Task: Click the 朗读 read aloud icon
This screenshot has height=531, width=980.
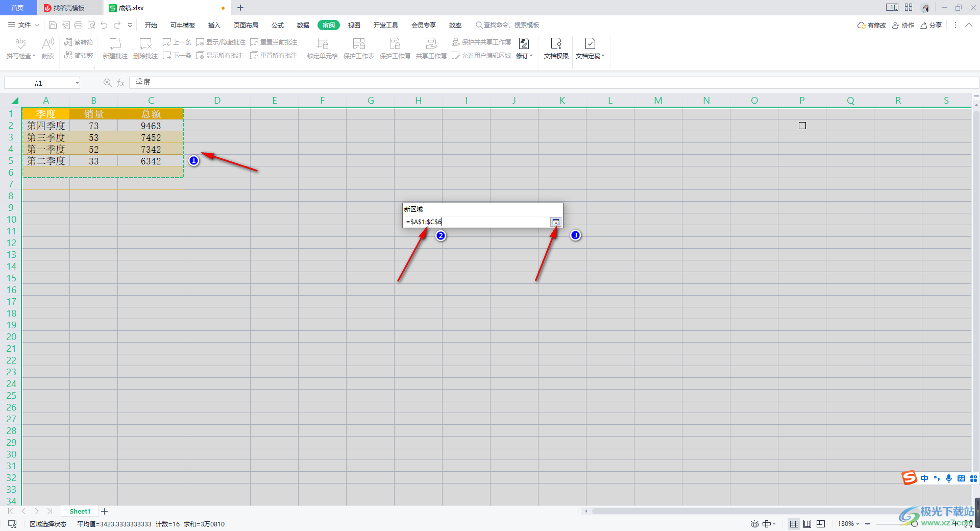Action: coord(48,43)
